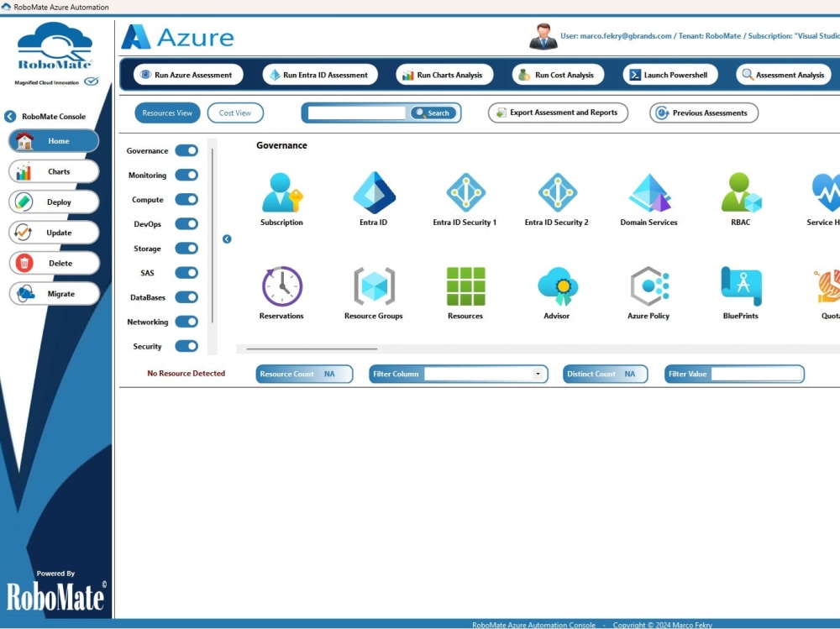Click the RoboMate Console back arrow

[10, 116]
